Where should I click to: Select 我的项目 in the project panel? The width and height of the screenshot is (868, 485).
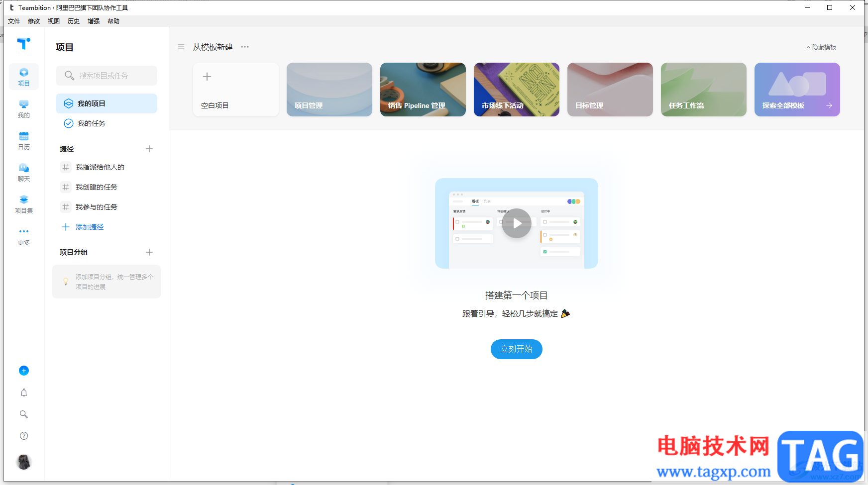point(107,103)
